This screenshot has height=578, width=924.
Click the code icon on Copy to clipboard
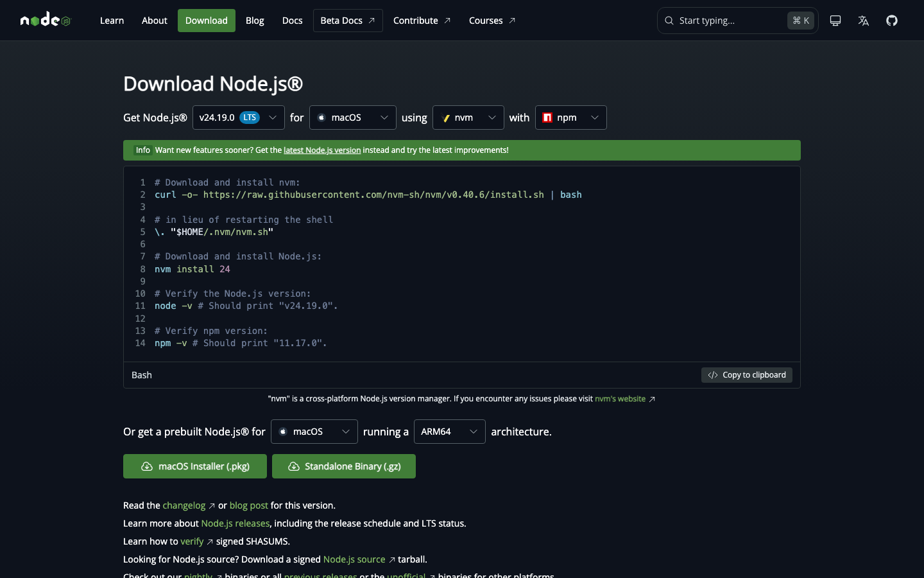click(x=713, y=375)
